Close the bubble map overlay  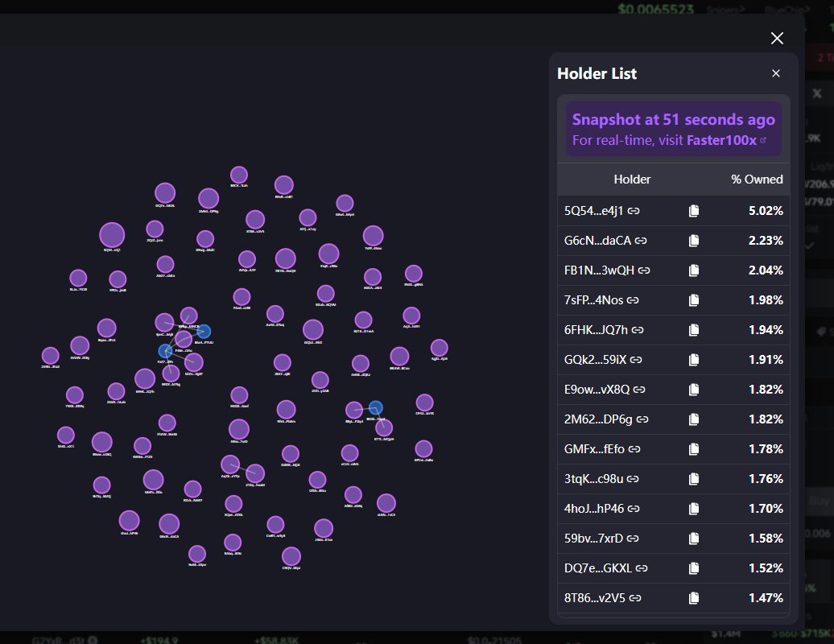click(x=777, y=39)
